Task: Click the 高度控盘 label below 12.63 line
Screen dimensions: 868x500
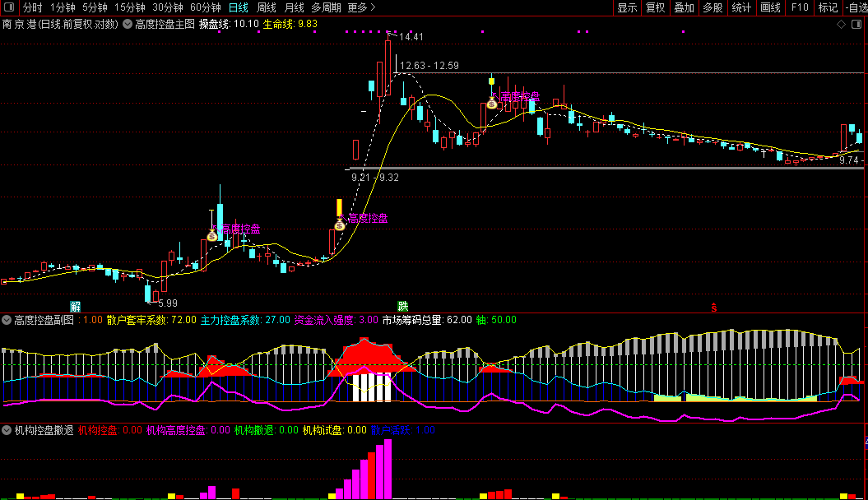Action: tap(520, 97)
